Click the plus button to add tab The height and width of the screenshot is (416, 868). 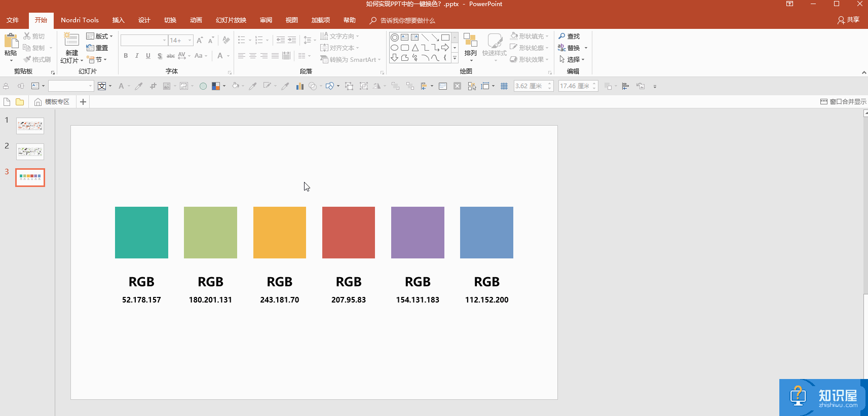(83, 102)
